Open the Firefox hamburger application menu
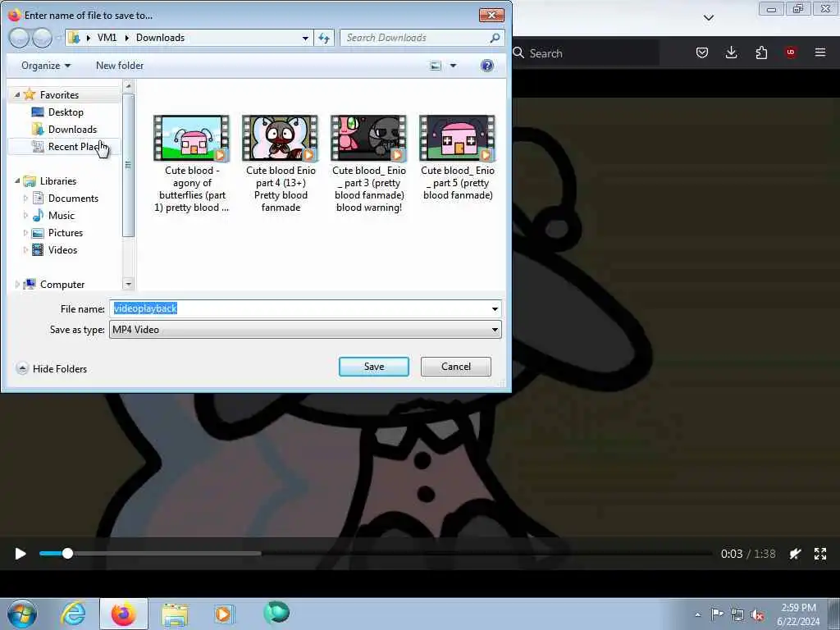Viewport: 840px width, 630px height. point(820,52)
